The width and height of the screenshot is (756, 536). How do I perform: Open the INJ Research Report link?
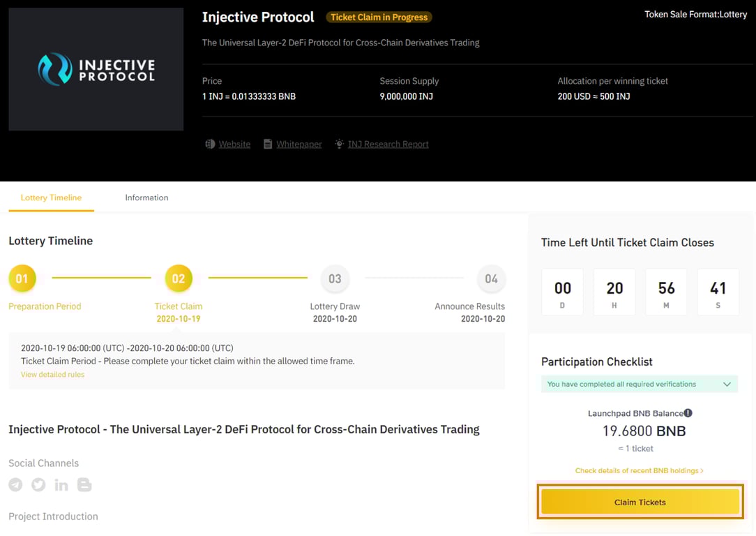388,144
